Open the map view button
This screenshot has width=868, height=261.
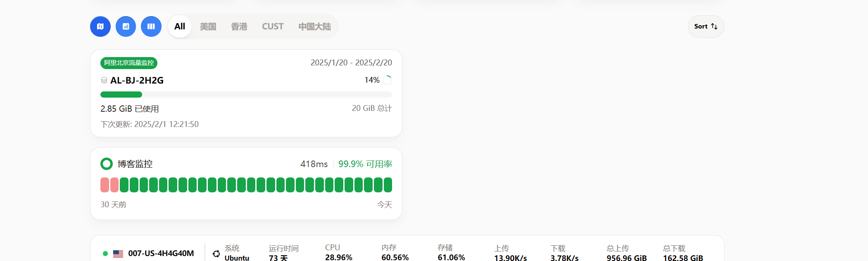pos(100,26)
